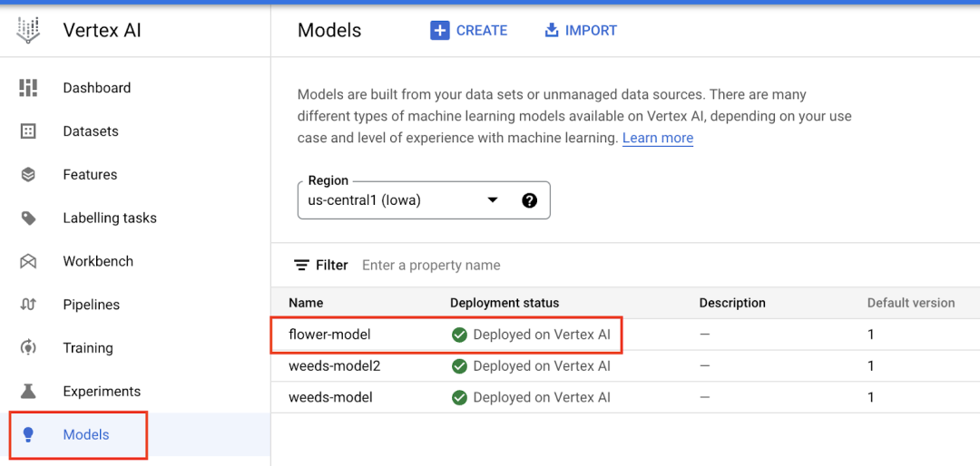Screen dimensions: 980x466
Task: Click the Datasets sidebar icon
Action: pyautogui.click(x=28, y=131)
